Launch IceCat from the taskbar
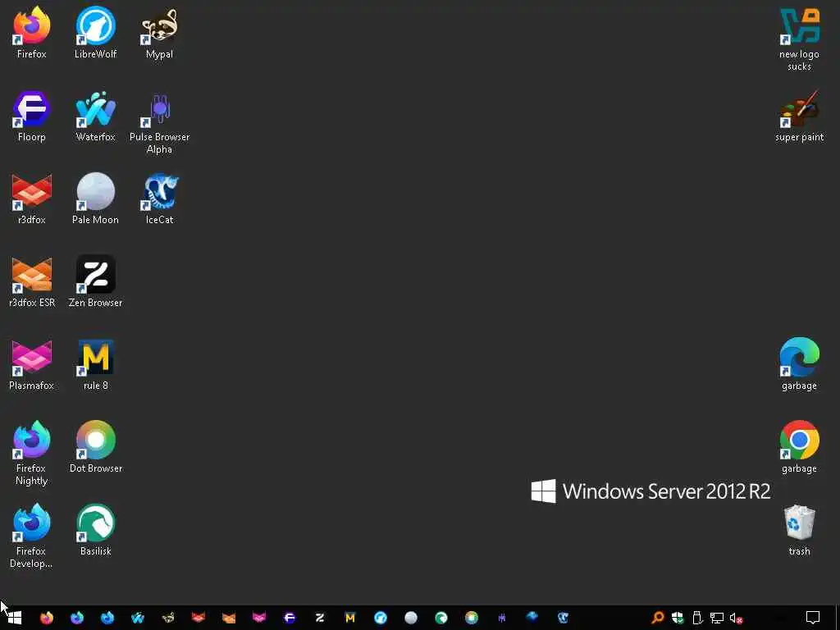Screen dimensions: 840x630 pos(563,618)
